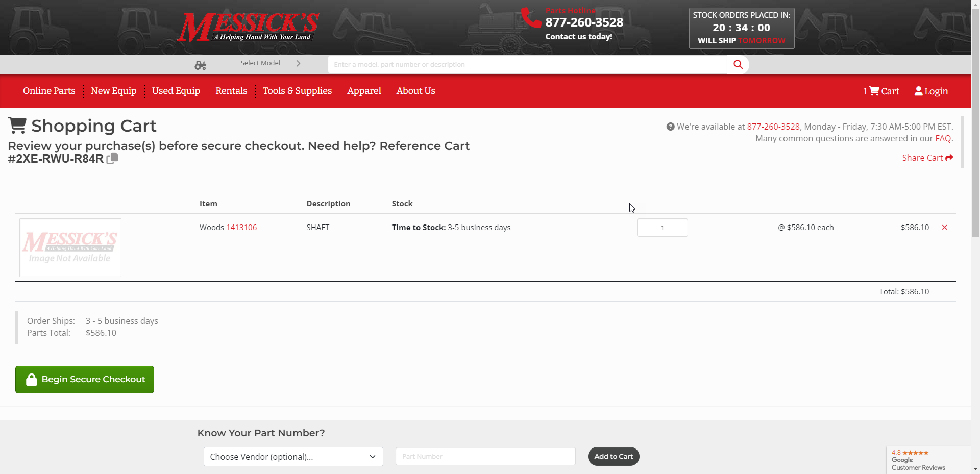Click the quantity field for SHAFT
980x474 pixels.
click(663, 228)
